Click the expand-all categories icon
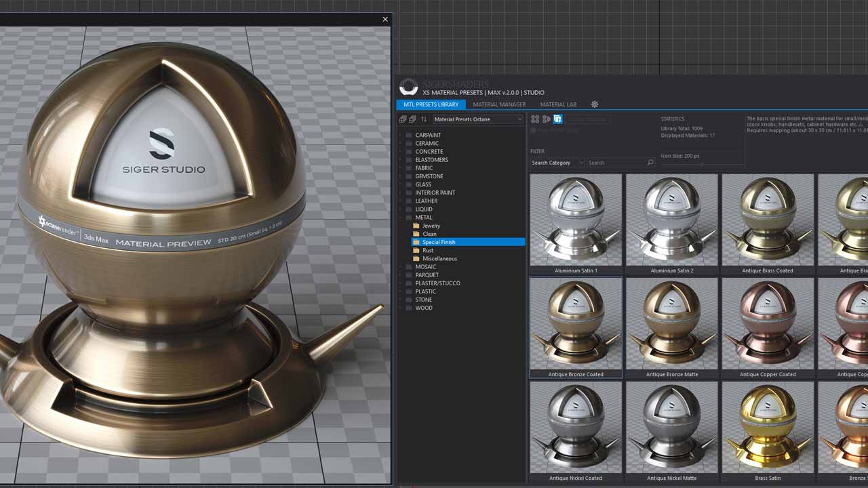 pyautogui.click(x=403, y=119)
